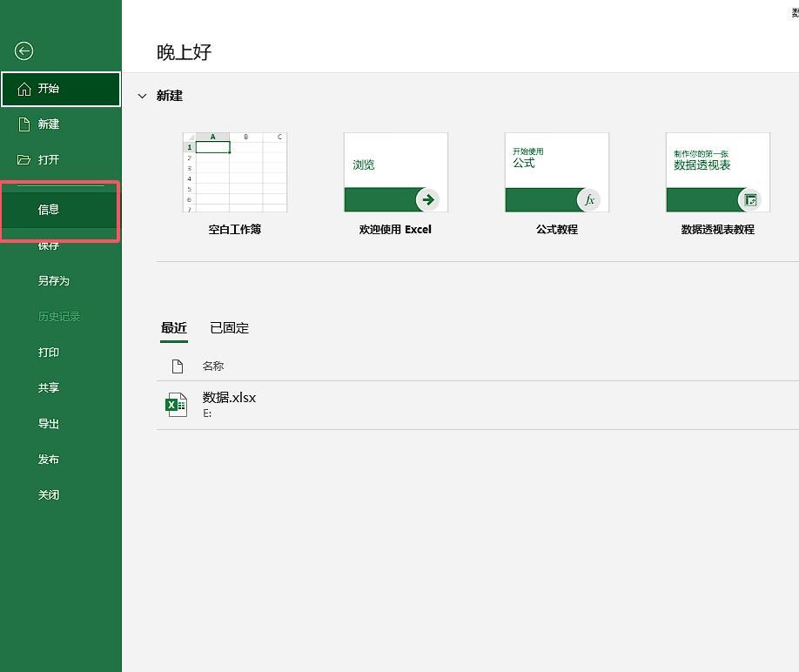Click the pivot table icon on 数据透视表教程
Screen dimensions: 799x672
click(750, 199)
